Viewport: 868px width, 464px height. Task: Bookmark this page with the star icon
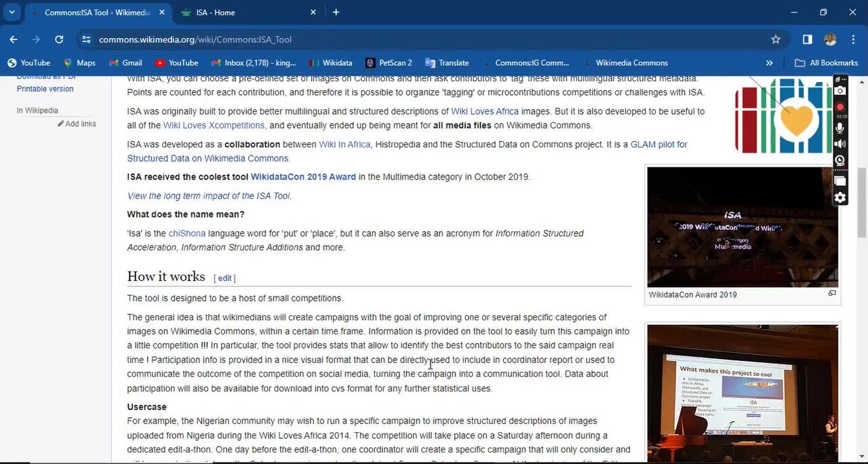[x=776, y=39]
